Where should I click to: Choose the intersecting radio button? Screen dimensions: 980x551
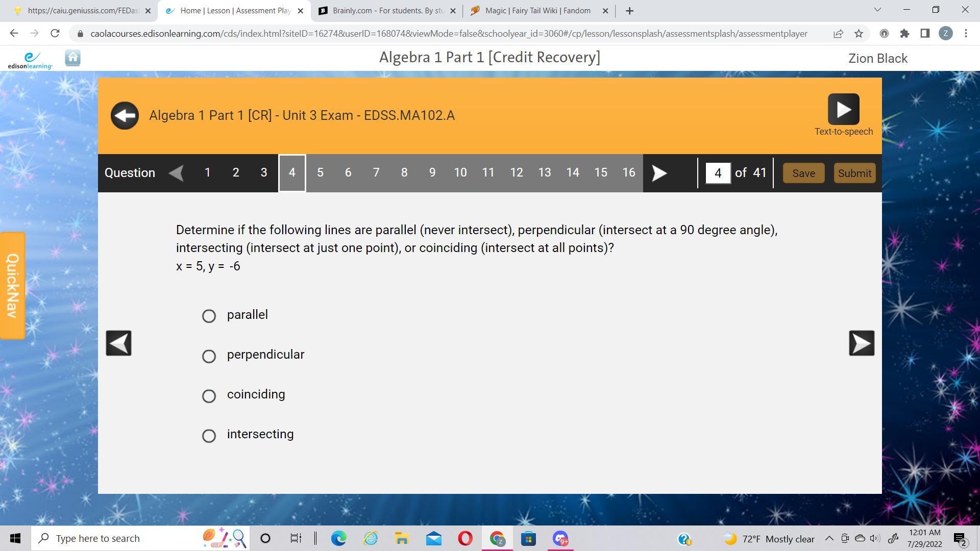pos(209,435)
